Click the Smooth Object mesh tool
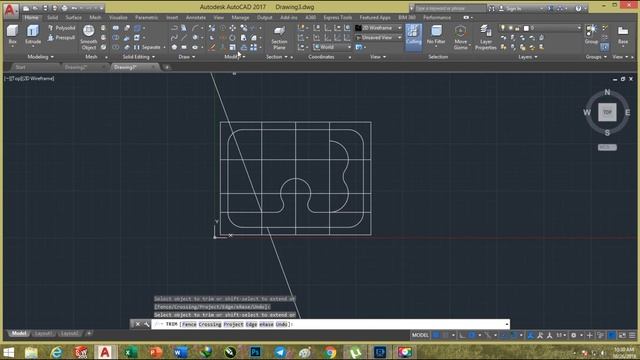 (x=89, y=37)
